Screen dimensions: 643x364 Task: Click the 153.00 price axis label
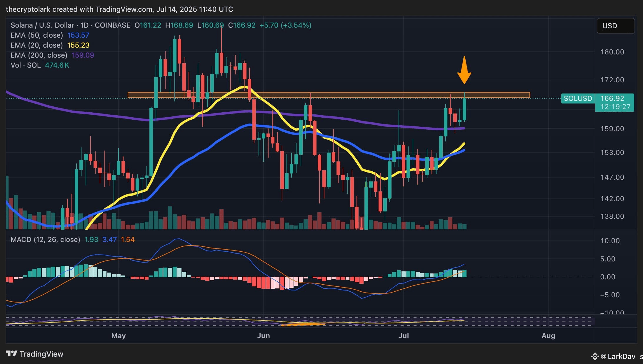tap(612, 153)
